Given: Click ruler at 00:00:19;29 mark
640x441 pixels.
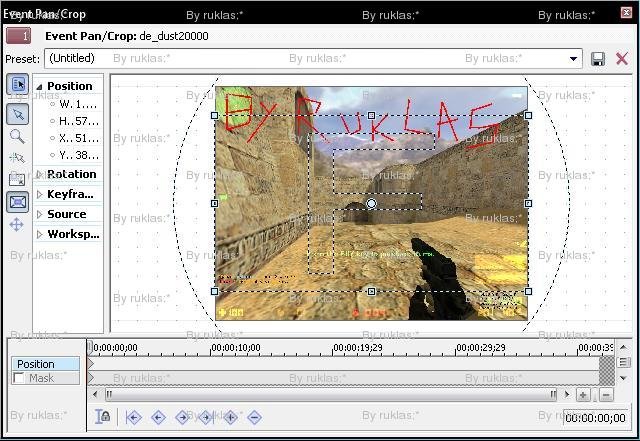Looking at the screenshot, I should tap(358, 348).
